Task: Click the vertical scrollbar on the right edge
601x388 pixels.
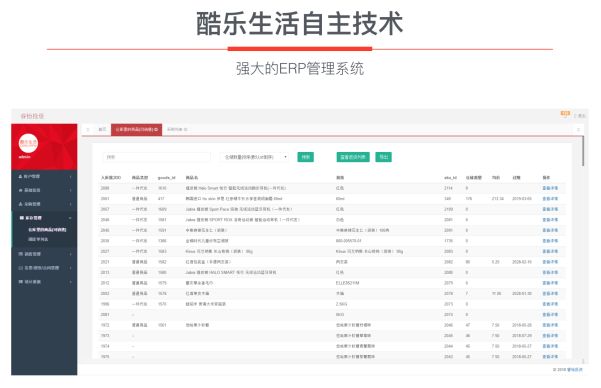Action: [x=583, y=151]
